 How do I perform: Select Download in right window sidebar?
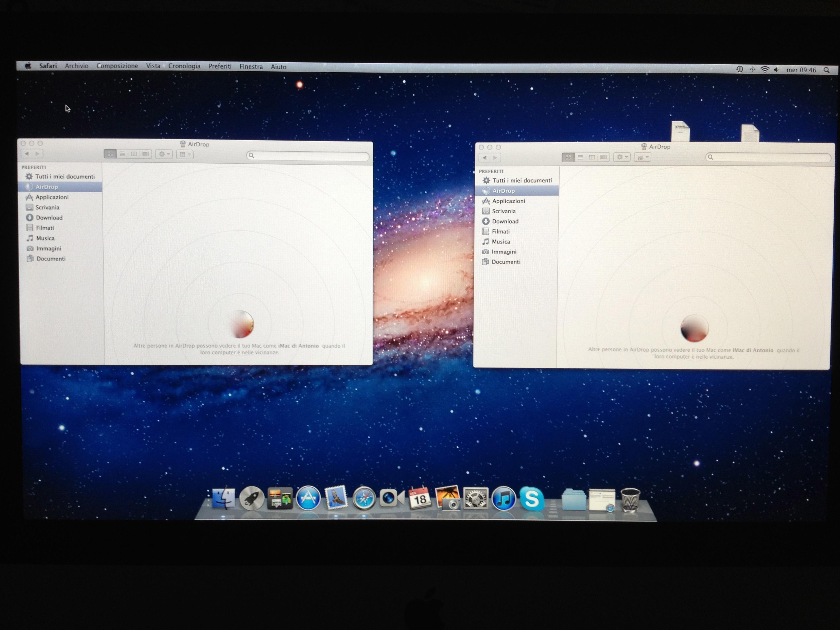pyautogui.click(x=505, y=221)
